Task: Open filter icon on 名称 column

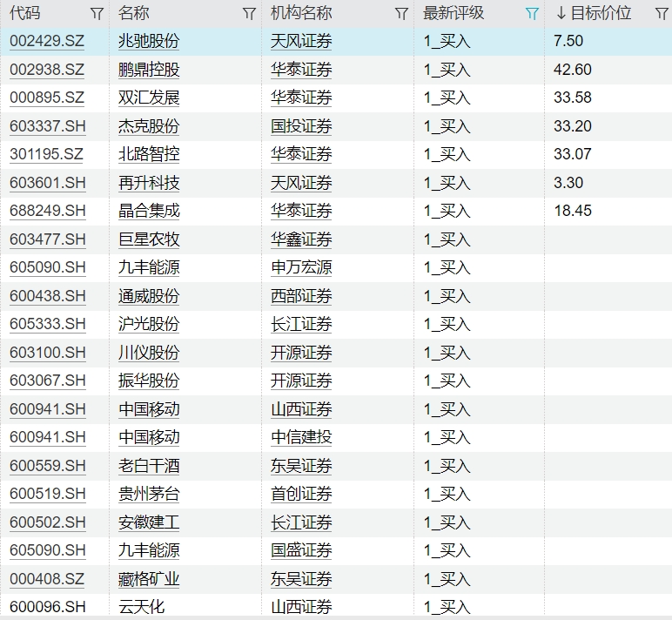Action: [249, 14]
